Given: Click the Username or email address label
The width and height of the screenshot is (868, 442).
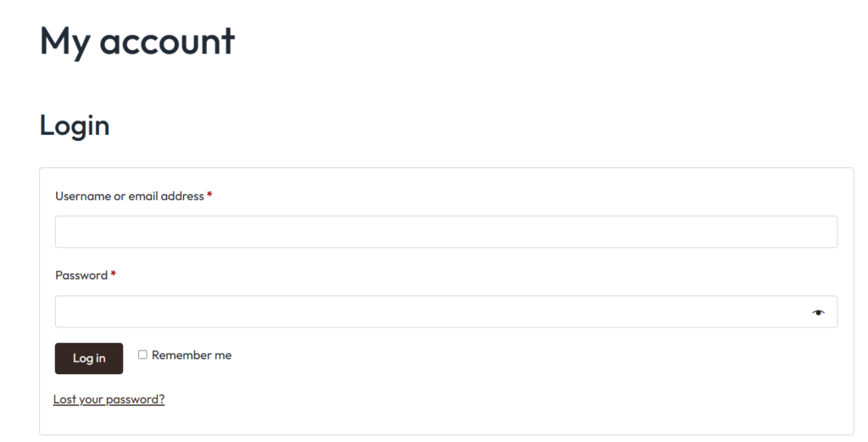Looking at the screenshot, I should click(130, 196).
